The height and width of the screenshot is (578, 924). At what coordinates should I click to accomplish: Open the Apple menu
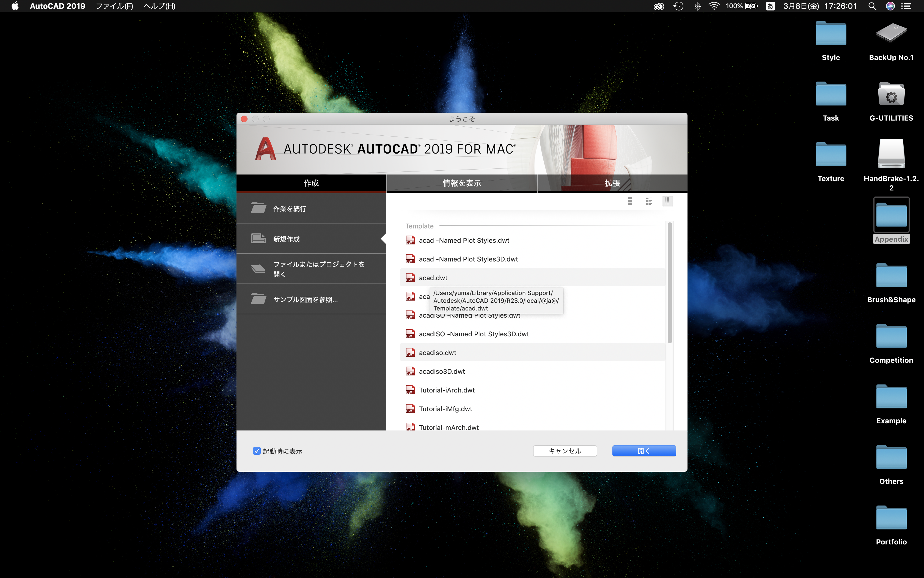15,6
